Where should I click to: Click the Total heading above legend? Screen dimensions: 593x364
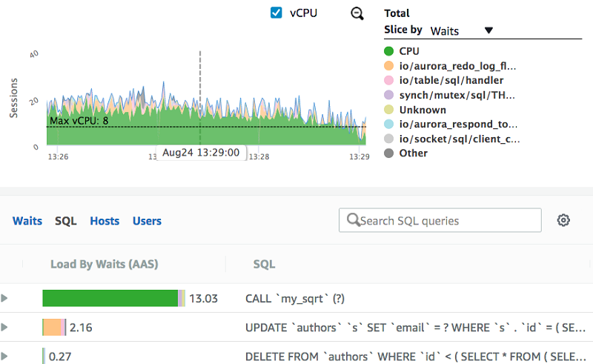coord(397,13)
